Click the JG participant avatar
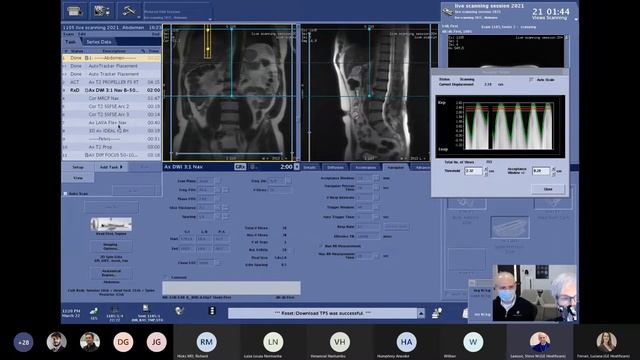This screenshot has height=360, width=640. [x=156, y=342]
